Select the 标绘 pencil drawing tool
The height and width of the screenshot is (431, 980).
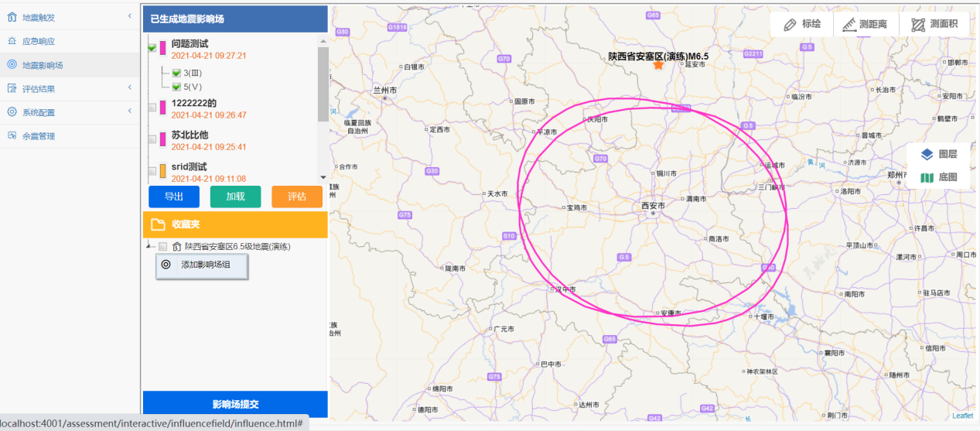[x=801, y=24]
